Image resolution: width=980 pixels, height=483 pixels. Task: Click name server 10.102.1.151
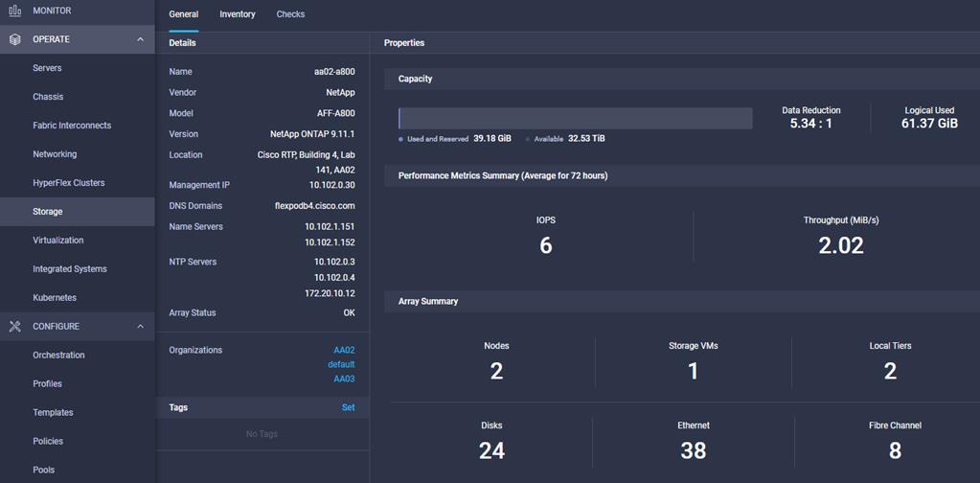(x=330, y=227)
